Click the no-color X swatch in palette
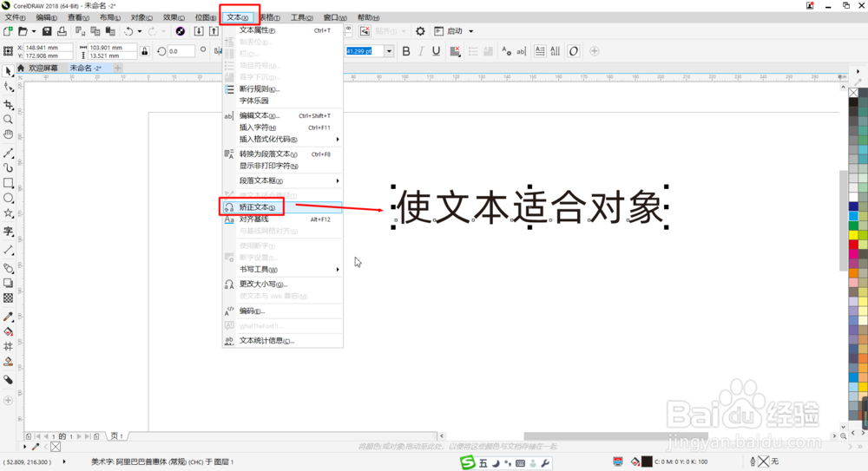 pos(853,93)
